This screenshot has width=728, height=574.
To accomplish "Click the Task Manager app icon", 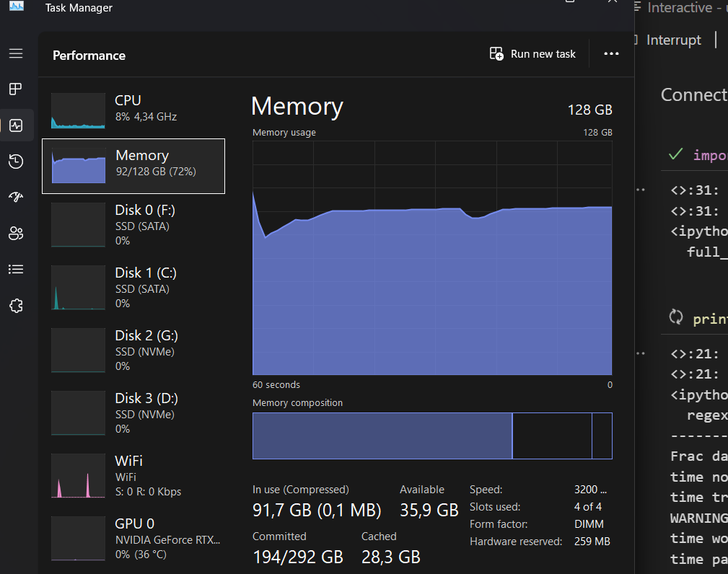I will pyautogui.click(x=17, y=6).
